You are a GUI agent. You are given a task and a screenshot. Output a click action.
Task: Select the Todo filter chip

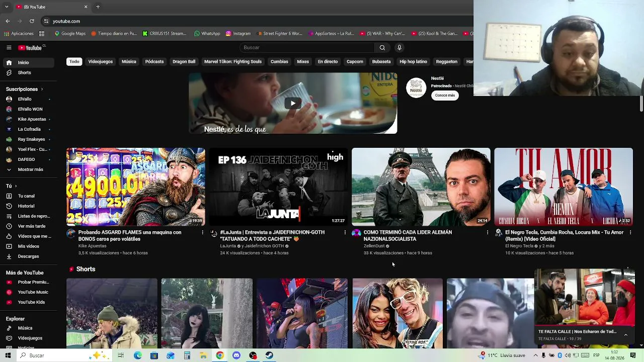pos(74,62)
